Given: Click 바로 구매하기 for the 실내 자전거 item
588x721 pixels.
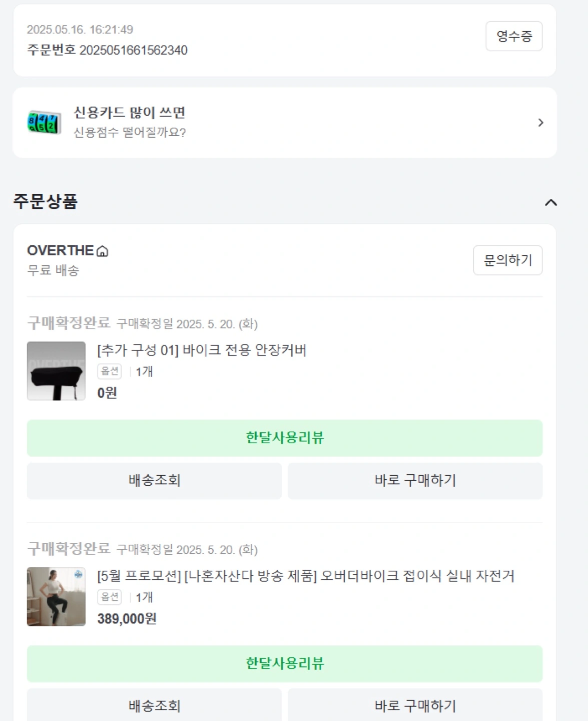Looking at the screenshot, I should click(415, 705).
